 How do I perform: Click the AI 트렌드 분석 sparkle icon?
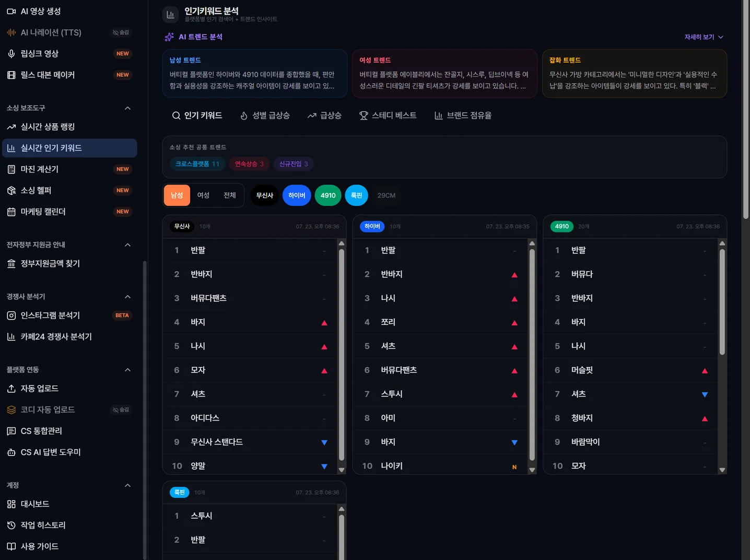click(169, 37)
